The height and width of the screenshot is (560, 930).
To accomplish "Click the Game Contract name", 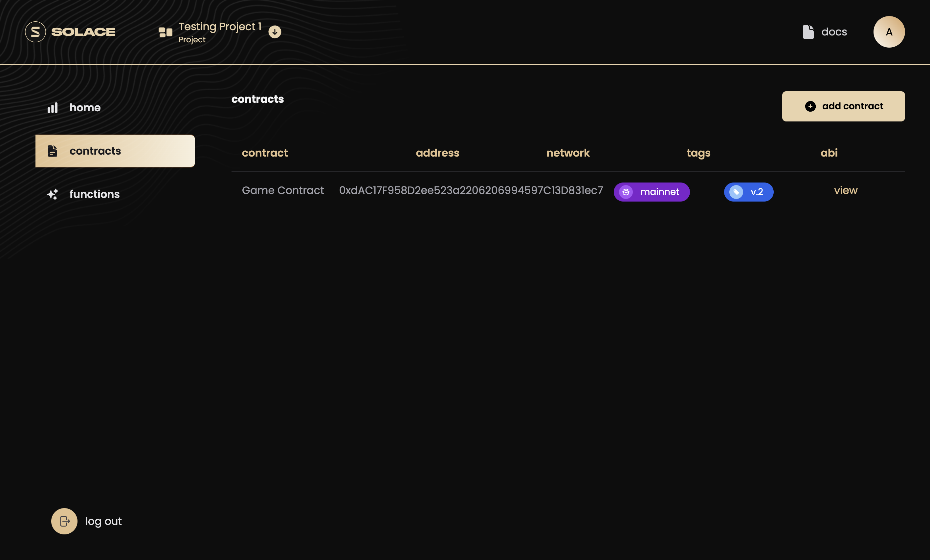I will [283, 190].
